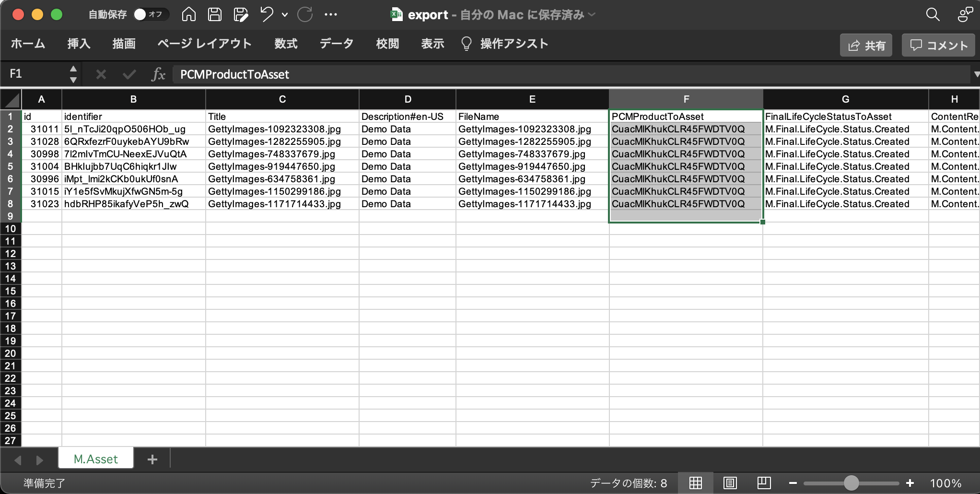This screenshot has width=980, height=494.
Task: Click the export file title icon
Action: 397,14
